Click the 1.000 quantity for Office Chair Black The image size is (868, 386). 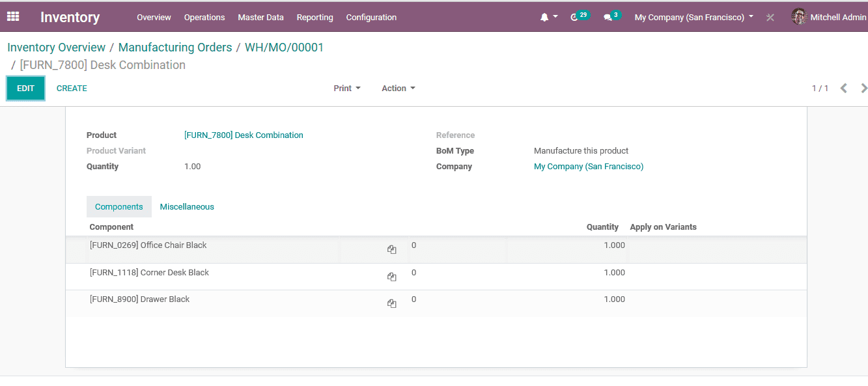[614, 245]
